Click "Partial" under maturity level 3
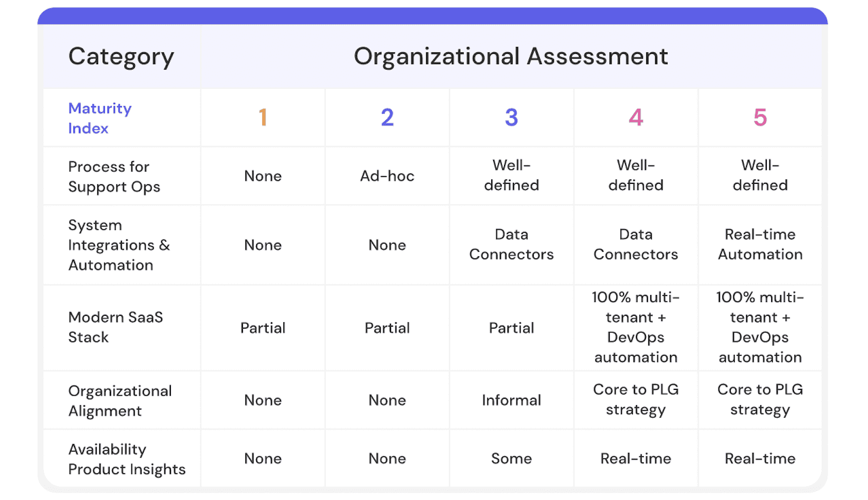Image resolution: width=868 pixels, height=500 pixels. [x=512, y=328]
